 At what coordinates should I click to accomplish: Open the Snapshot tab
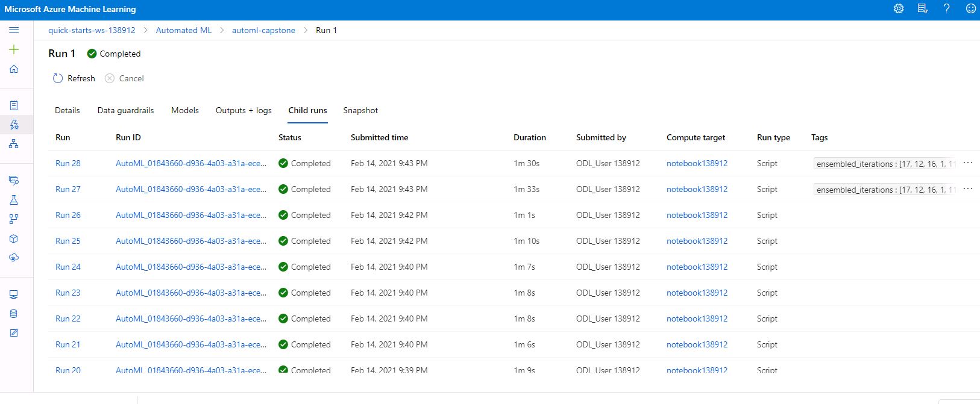pos(360,110)
